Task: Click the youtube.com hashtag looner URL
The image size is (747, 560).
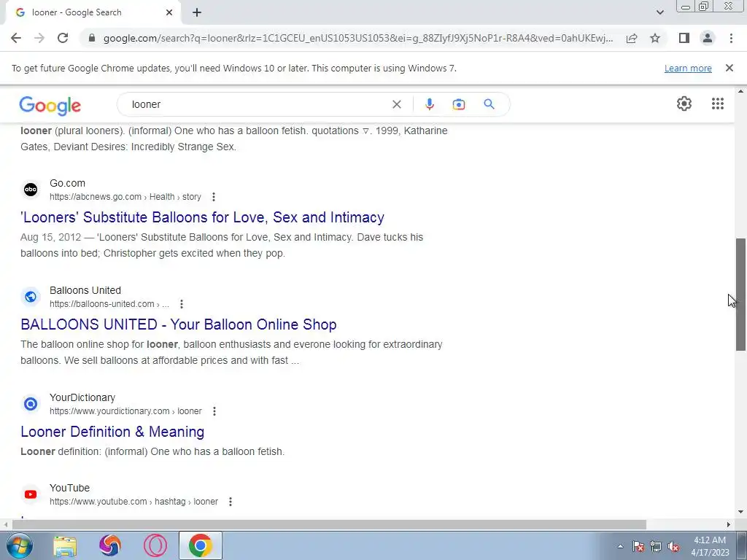Action: coord(134,502)
